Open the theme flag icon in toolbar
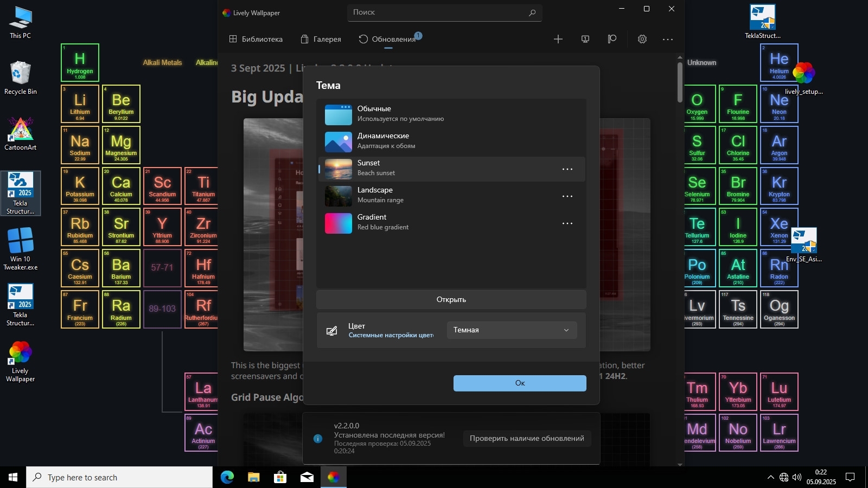The width and height of the screenshot is (868, 488). click(x=612, y=39)
